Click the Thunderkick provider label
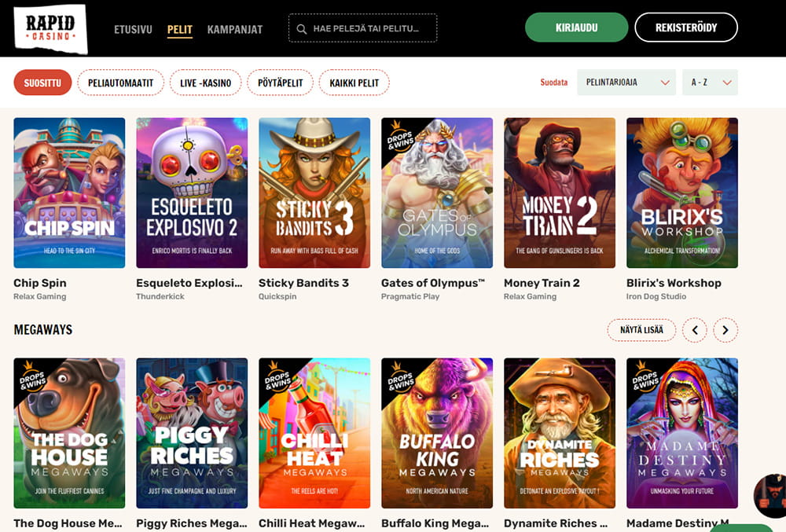 click(x=160, y=296)
